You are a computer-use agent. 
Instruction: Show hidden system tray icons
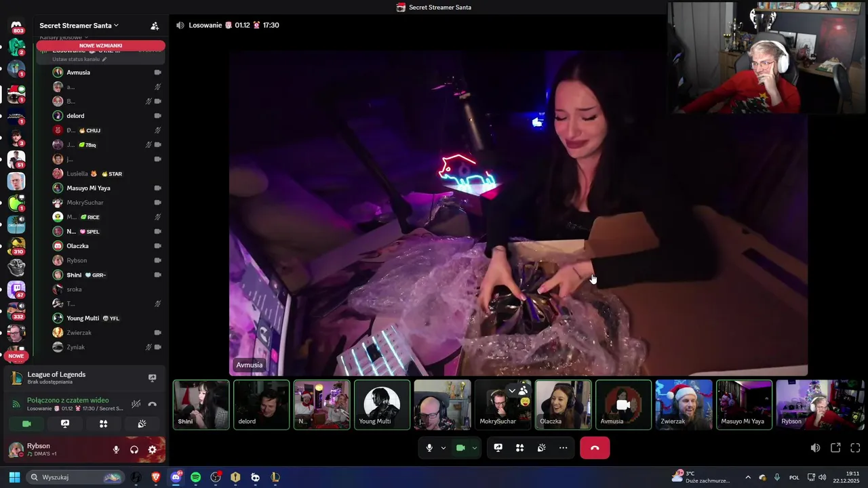pyautogui.click(x=748, y=477)
